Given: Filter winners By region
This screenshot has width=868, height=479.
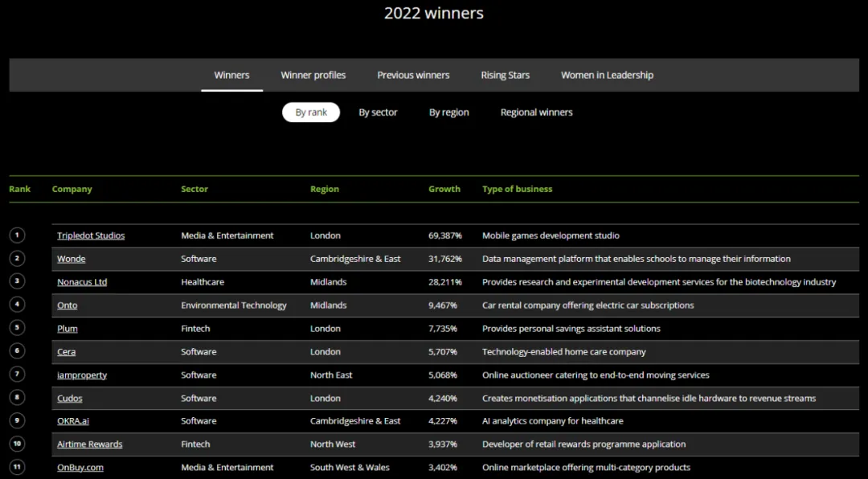Looking at the screenshot, I should point(448,113).
